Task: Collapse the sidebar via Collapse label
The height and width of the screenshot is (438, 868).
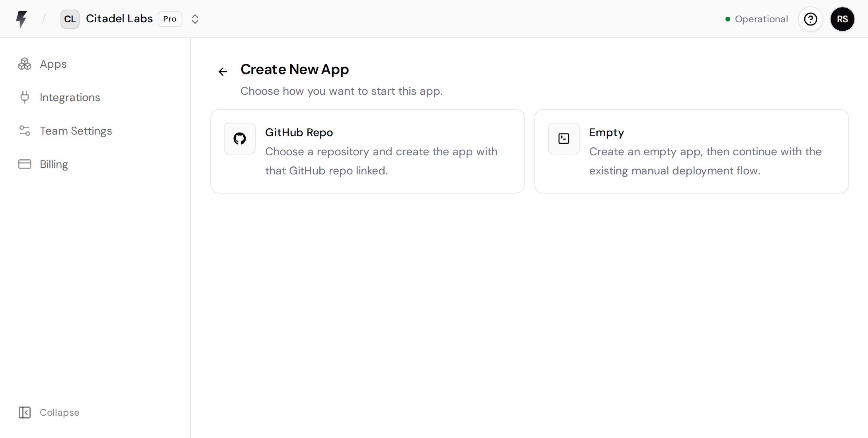Action: (60, 413)
